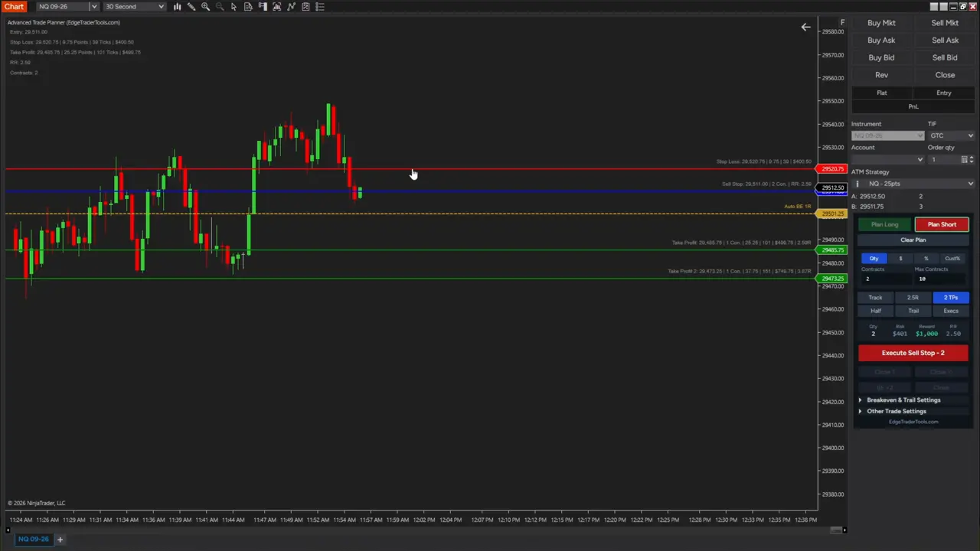Click the Max Contracts input field
980x551 pixels.
[939, 279]
